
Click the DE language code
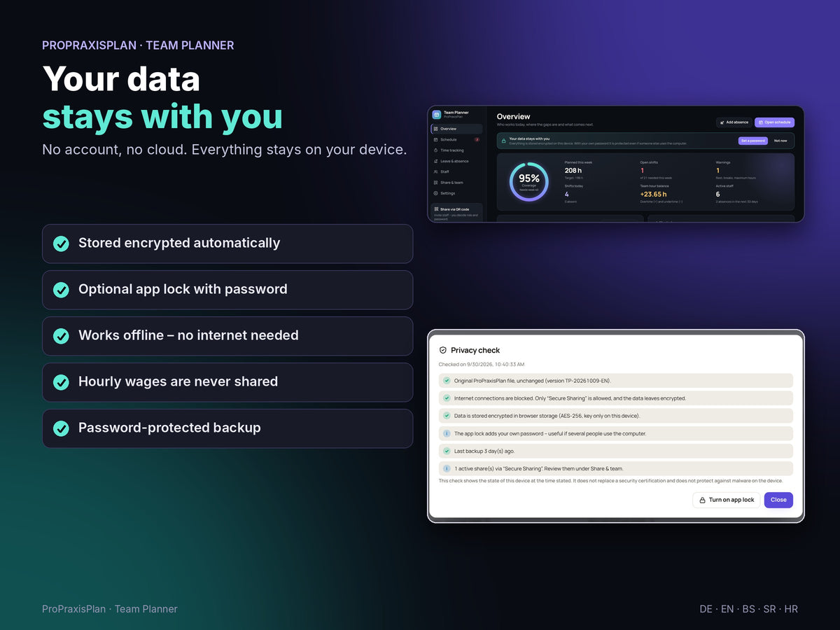pos(706,609)
